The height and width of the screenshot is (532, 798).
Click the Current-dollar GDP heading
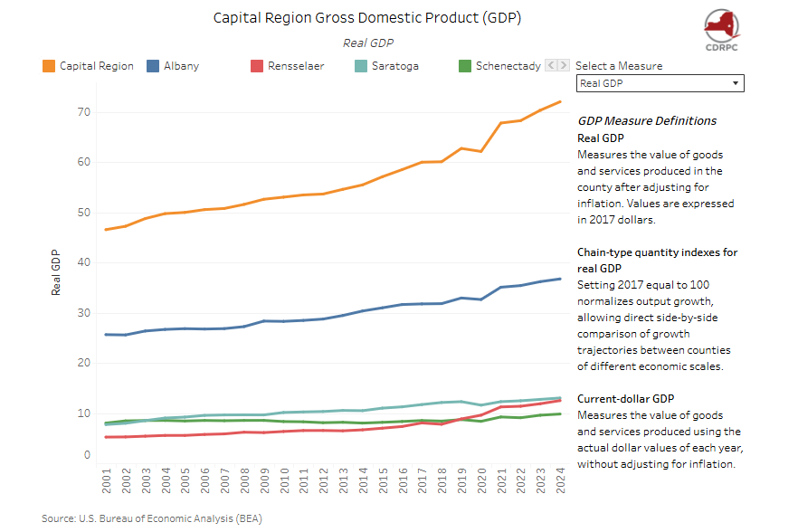click(x=625, y=399)
